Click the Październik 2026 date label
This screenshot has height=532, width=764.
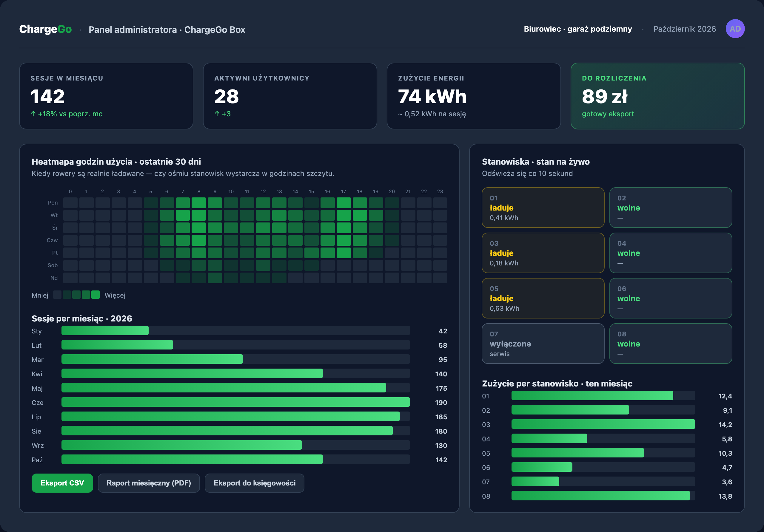[x=685, y=29]
